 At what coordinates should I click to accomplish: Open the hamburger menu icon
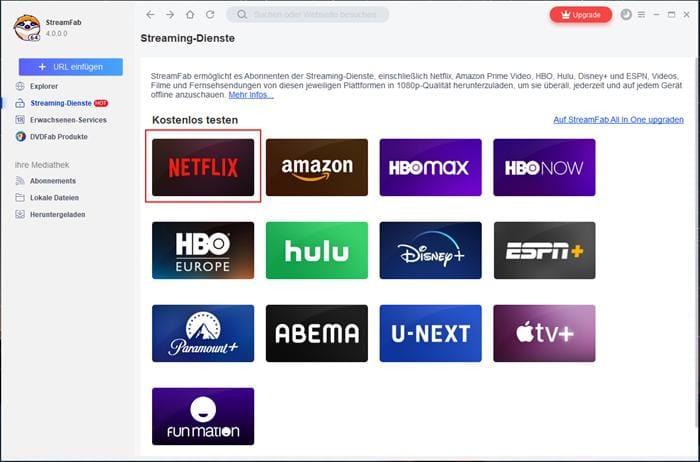point(642,15)
